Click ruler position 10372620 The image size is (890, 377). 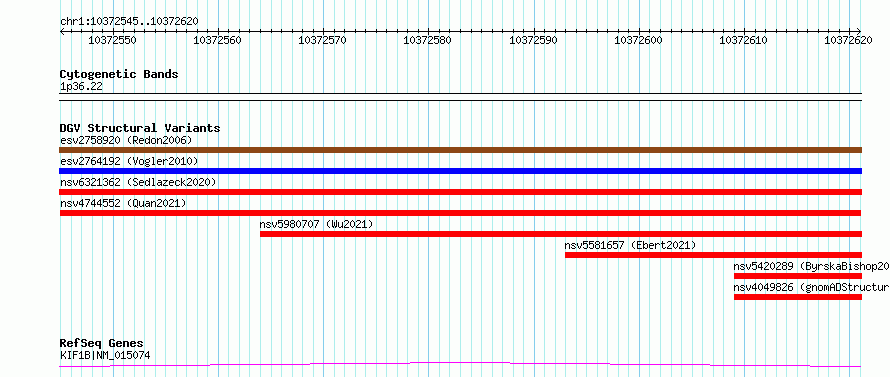coord(849,40)
